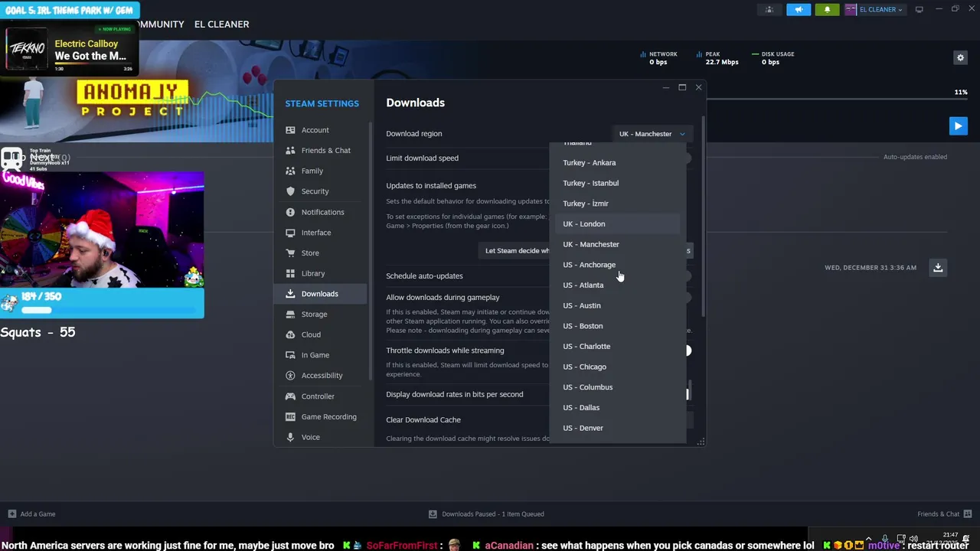Open the Cloud settings icon
Viewport: 980px width, 551px height.
click(x=290, y=334)
